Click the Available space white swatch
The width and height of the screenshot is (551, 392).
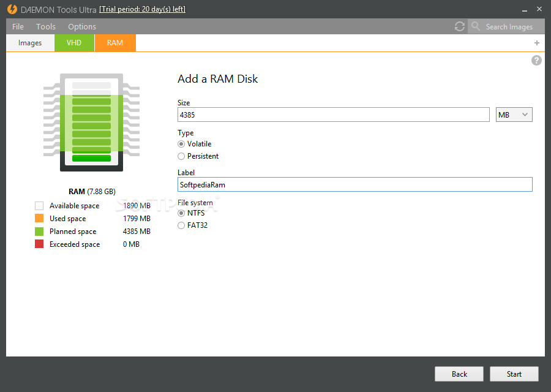pos(39,206)
